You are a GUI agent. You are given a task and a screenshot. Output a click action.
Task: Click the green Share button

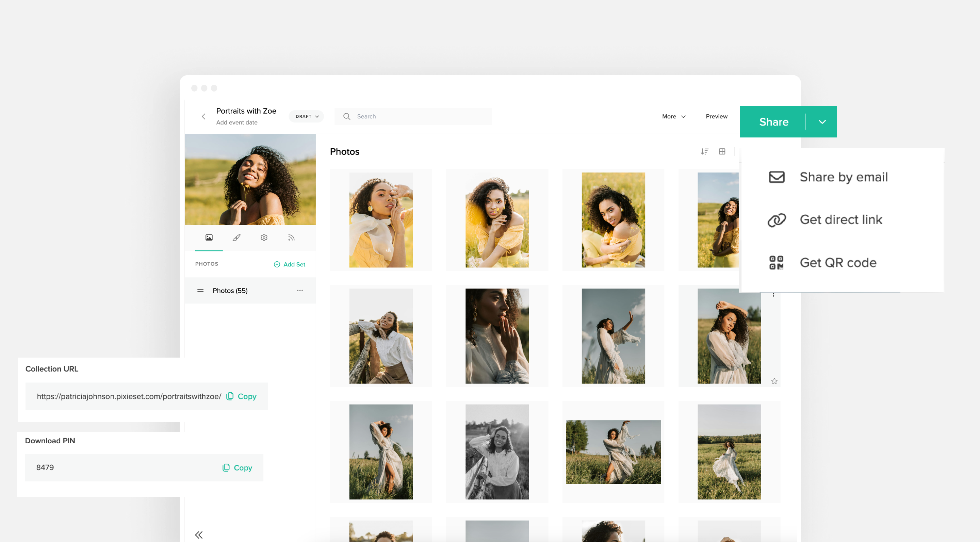(x=773, y=122)
